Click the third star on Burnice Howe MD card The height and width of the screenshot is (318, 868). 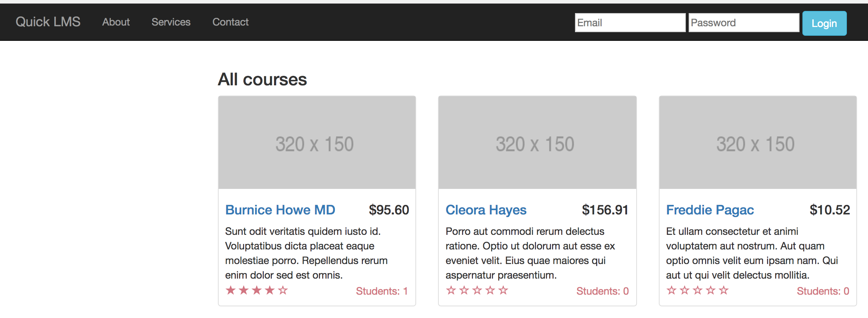pyautogui.click(x=257, y=290)
